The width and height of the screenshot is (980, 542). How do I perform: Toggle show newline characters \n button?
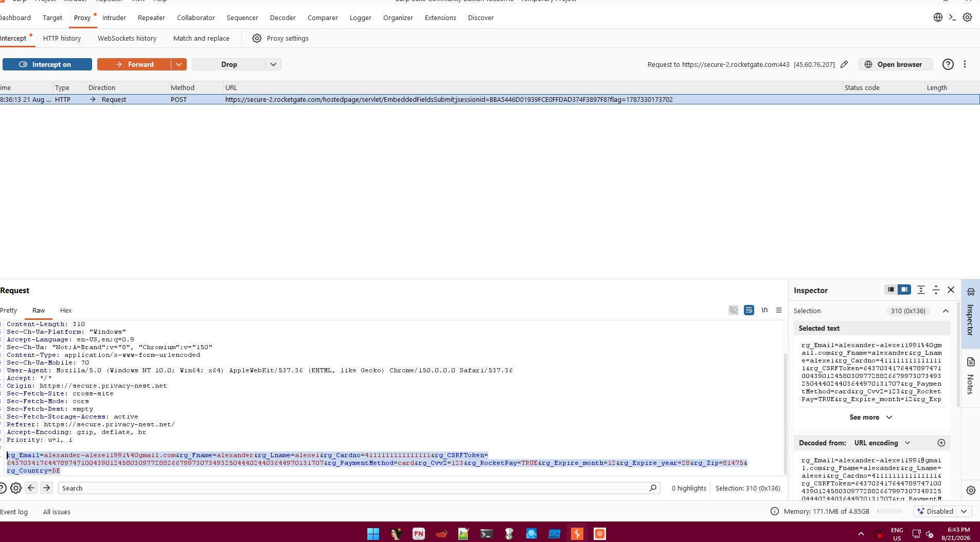click(x=764, y=310)
